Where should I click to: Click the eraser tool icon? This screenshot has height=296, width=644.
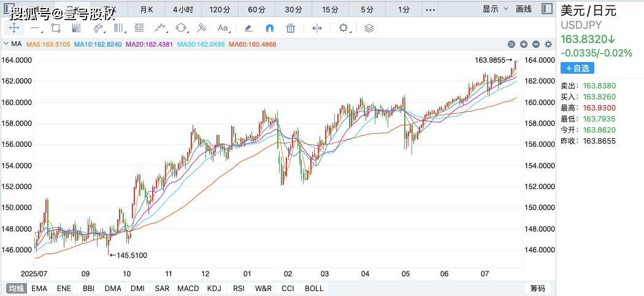(x=248, y=28)
